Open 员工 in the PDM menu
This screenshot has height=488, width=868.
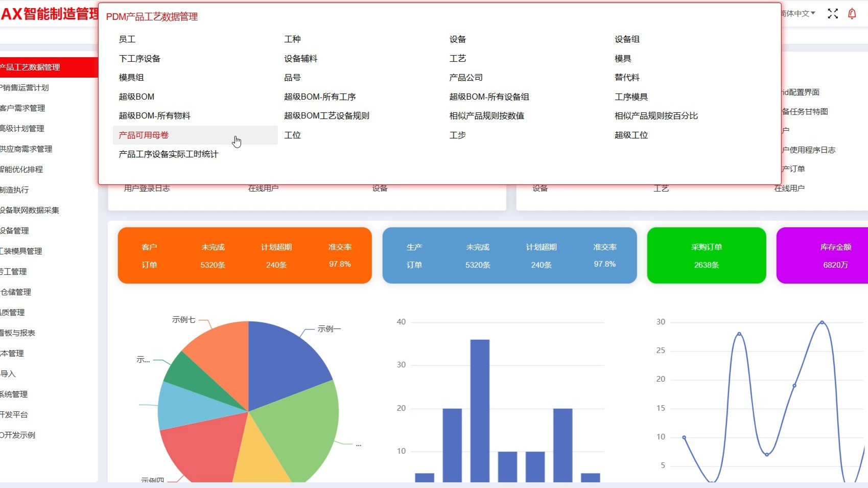point(126,39)
